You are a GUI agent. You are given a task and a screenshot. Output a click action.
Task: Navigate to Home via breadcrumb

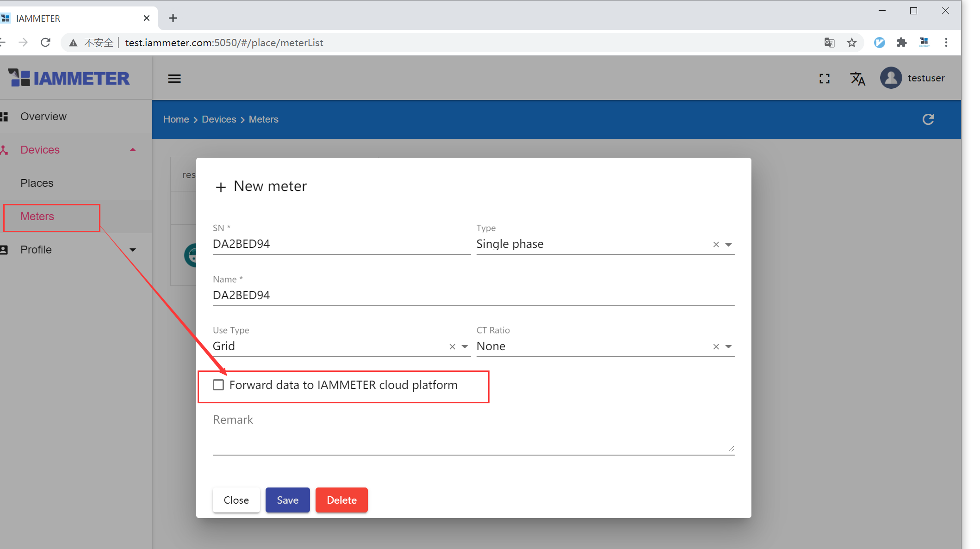tap(176, 119)
